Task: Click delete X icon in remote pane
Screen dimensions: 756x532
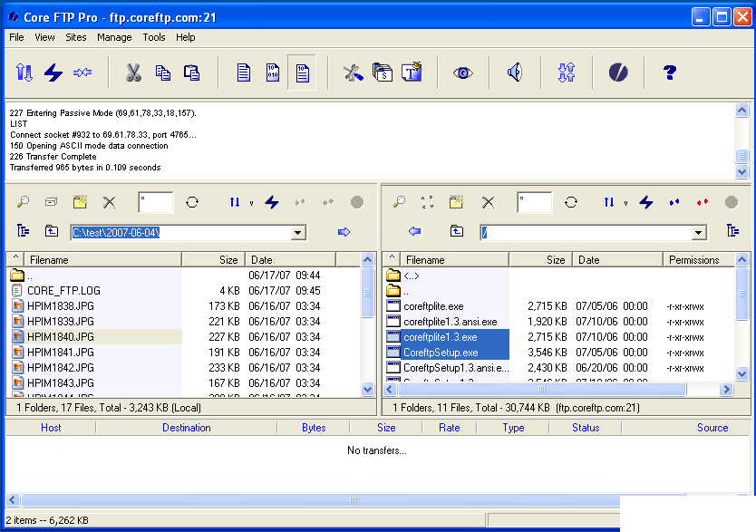Action: [x=489, y=202]
